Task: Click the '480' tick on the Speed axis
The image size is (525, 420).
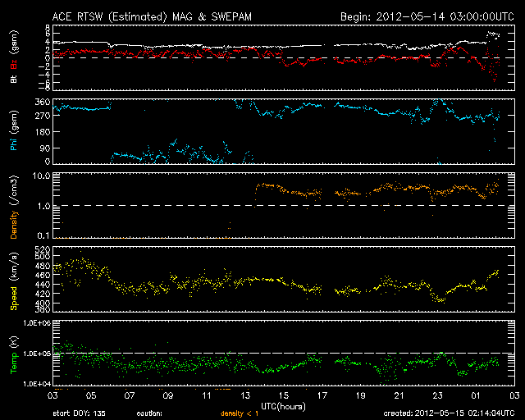Action: (43, 267)
